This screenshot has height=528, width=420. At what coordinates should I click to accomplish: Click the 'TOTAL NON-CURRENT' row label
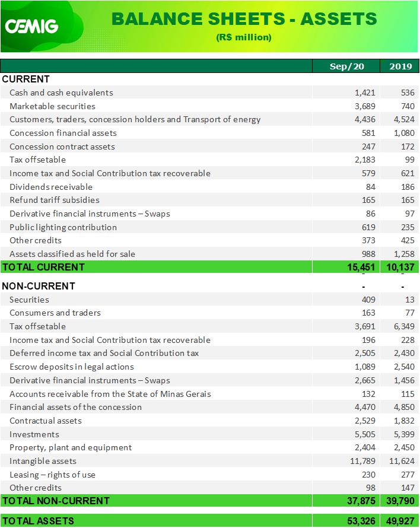[56, 501]
